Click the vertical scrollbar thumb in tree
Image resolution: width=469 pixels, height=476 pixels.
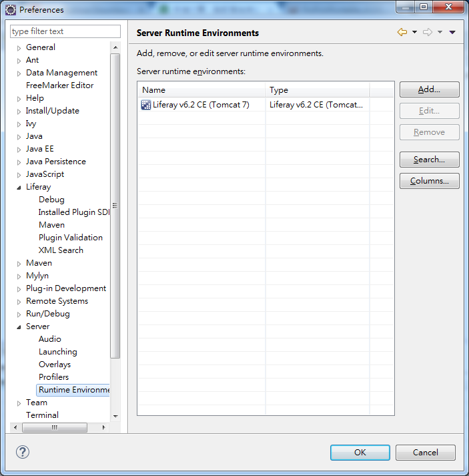pos(115,206)
